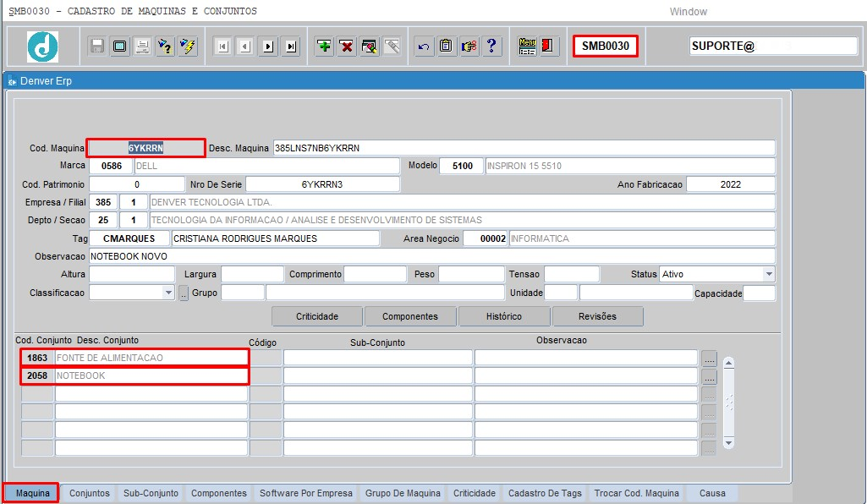867x504 pixels.
Task: Click the conjunto list scroll down arrow
Action: tap(729, 442)
